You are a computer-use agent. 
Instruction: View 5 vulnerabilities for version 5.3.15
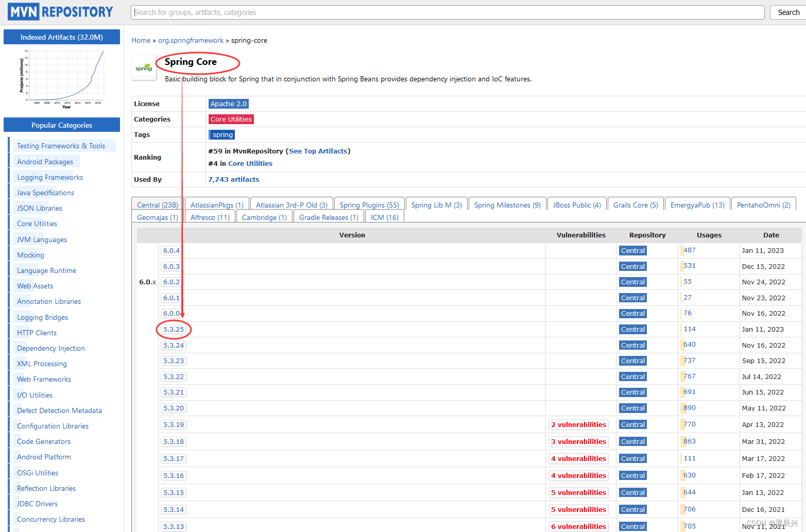(578, 492)
